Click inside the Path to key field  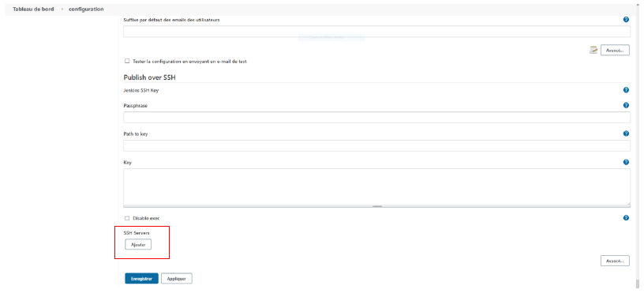377,146
